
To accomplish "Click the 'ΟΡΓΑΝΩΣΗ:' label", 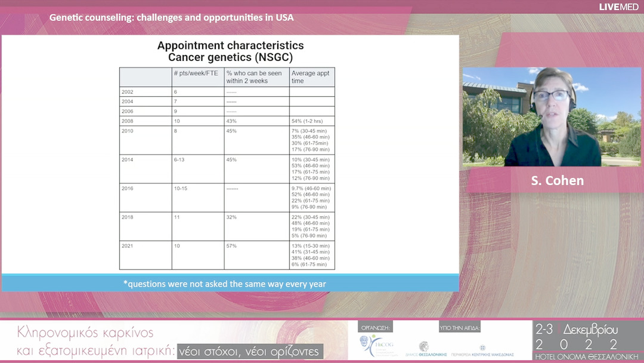I will pyautogui.click(x=376, y=328).
